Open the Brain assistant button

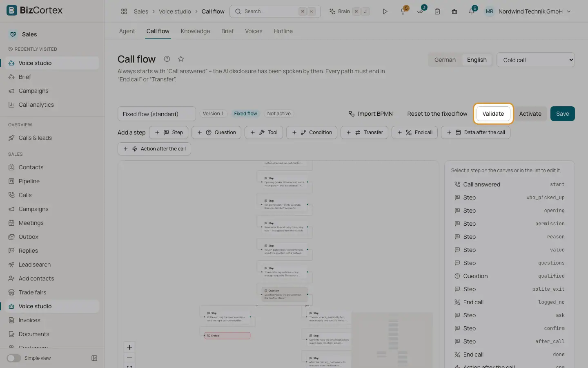(x=350, y=11)
